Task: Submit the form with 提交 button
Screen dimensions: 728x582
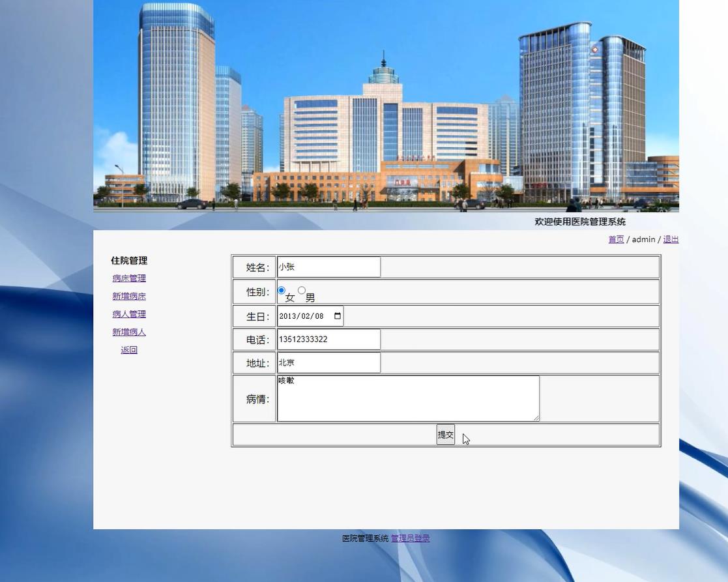Action: click(x=446, y=435)
